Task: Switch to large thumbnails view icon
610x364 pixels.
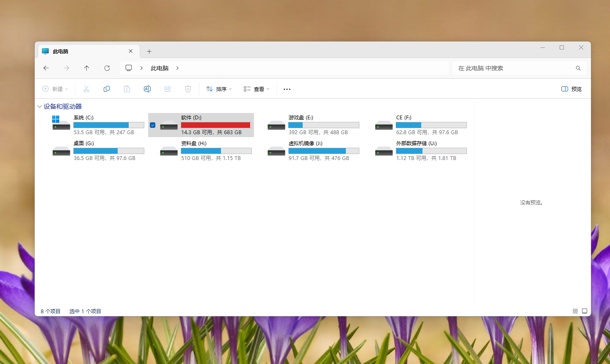Action: (585, 311)
